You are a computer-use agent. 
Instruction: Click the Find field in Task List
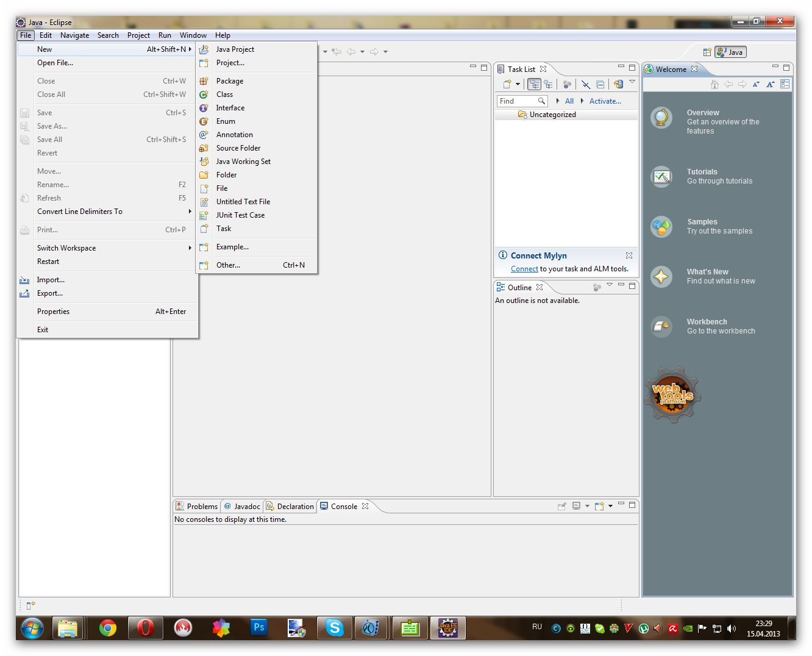(522, 101)
